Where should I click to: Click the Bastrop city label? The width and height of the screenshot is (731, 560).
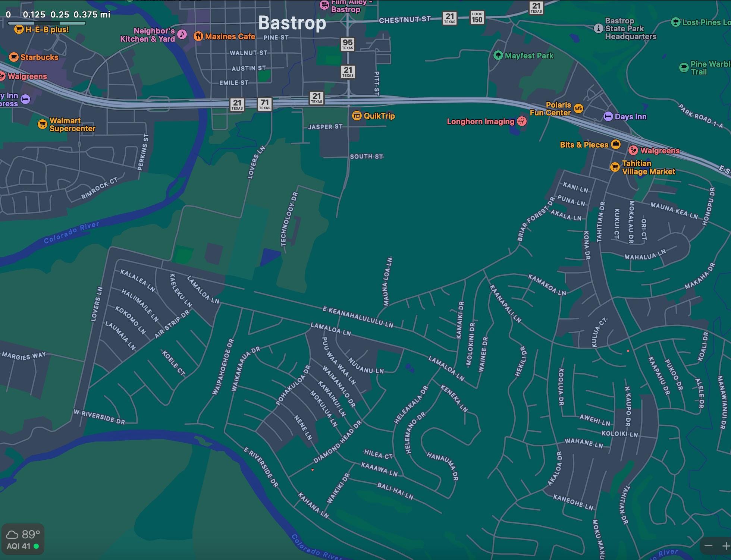tap(292, 23)
